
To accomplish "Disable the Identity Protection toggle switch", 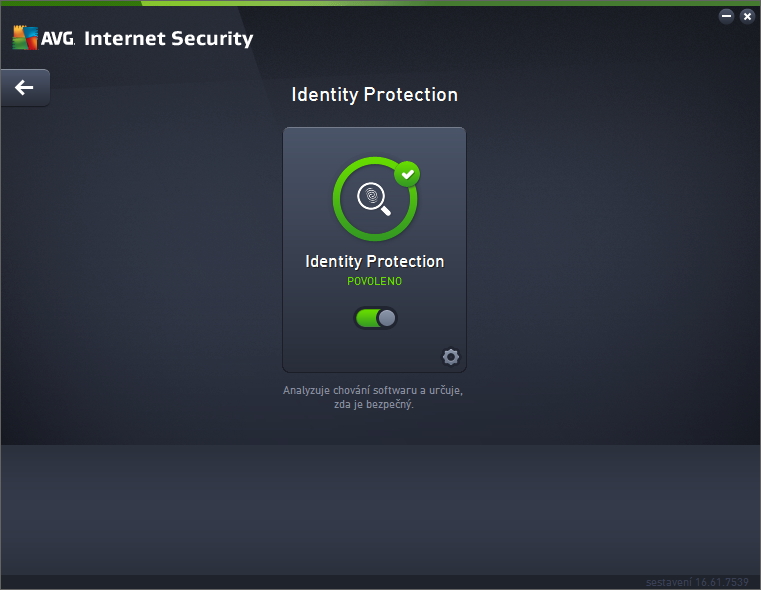I will 376,318.
